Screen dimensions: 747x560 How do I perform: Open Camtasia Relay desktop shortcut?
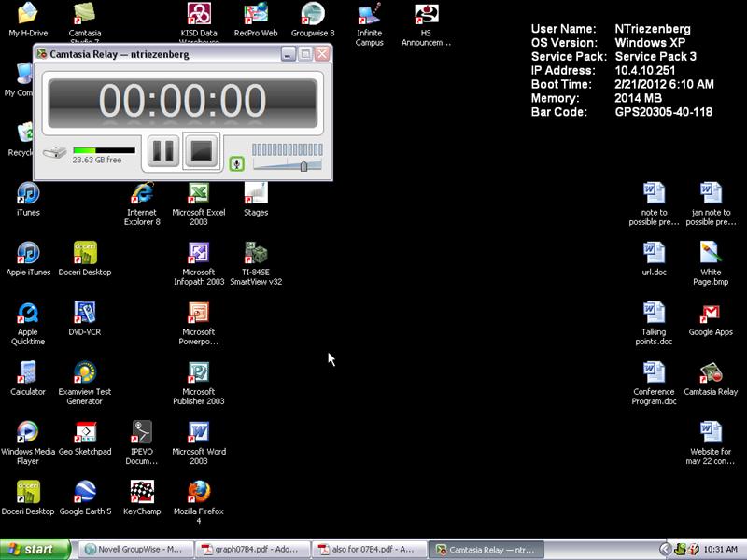tap(711, 379)
